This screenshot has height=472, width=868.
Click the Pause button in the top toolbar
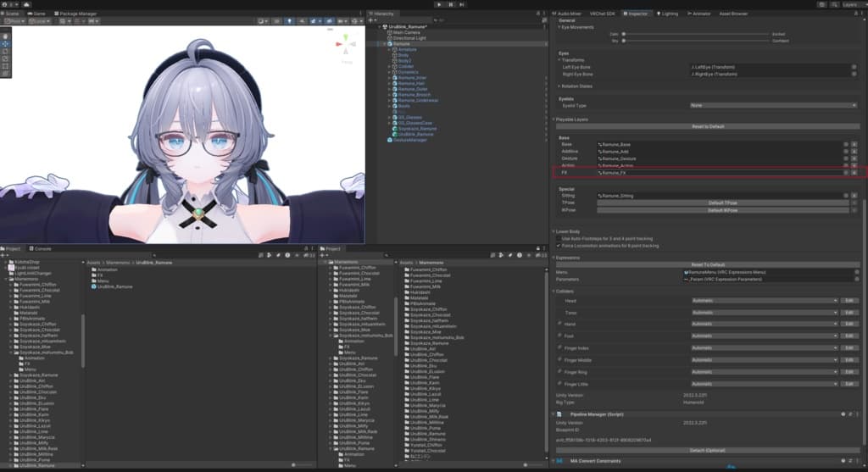pyautogui.click(x=450, y=4)
